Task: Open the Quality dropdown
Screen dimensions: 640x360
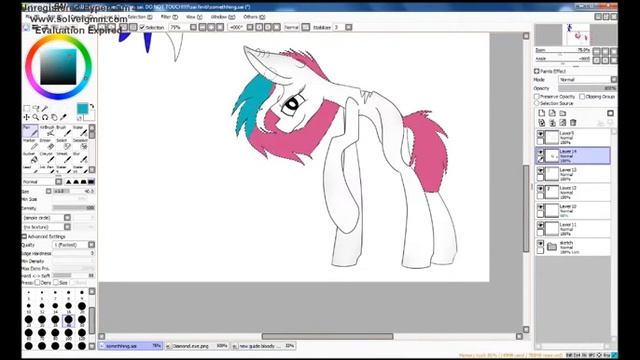Action: [x=73, y=245]
